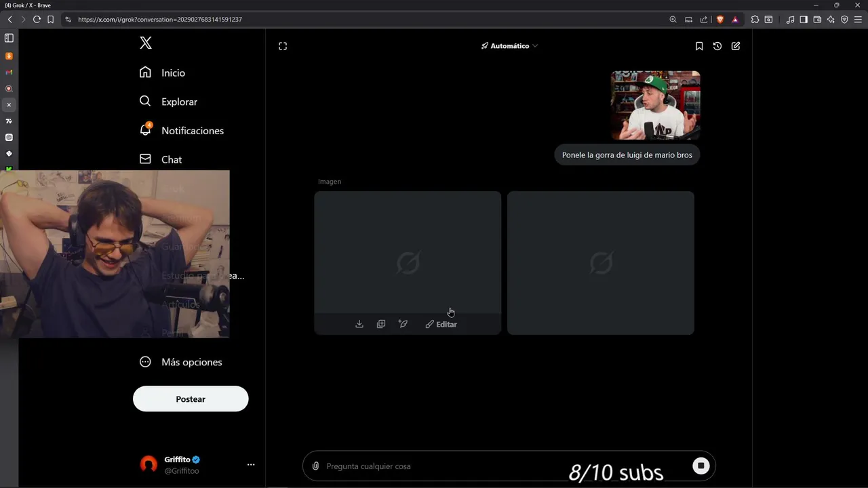Go back to the previous page
The width and height of the screenshot is (868, 488).
[9, 20]
